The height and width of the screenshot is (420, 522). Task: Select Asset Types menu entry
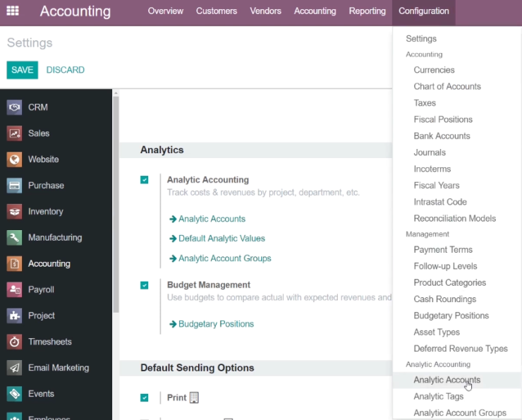437,332
